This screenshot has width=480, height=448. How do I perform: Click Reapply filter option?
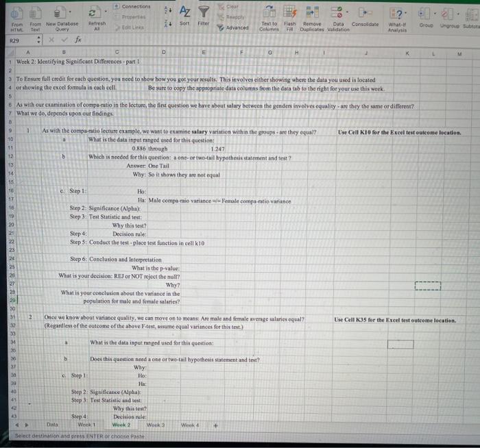[232, 17]
